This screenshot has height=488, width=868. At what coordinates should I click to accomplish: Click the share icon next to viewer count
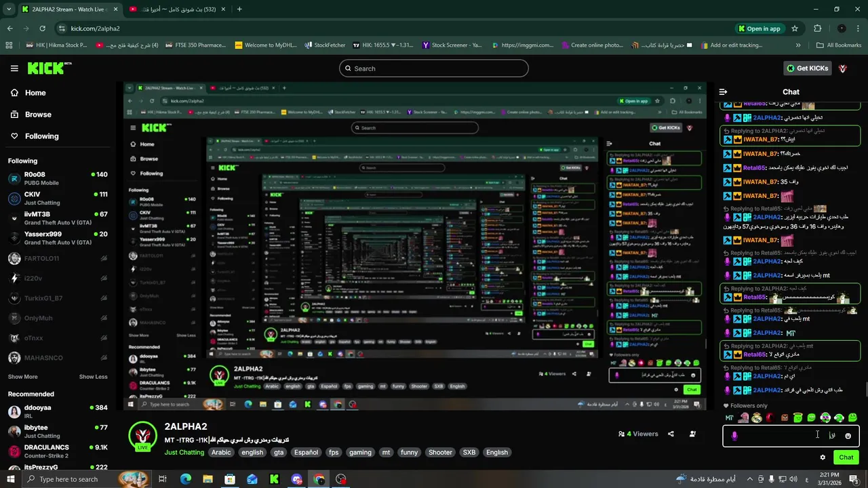pos(671,434)
